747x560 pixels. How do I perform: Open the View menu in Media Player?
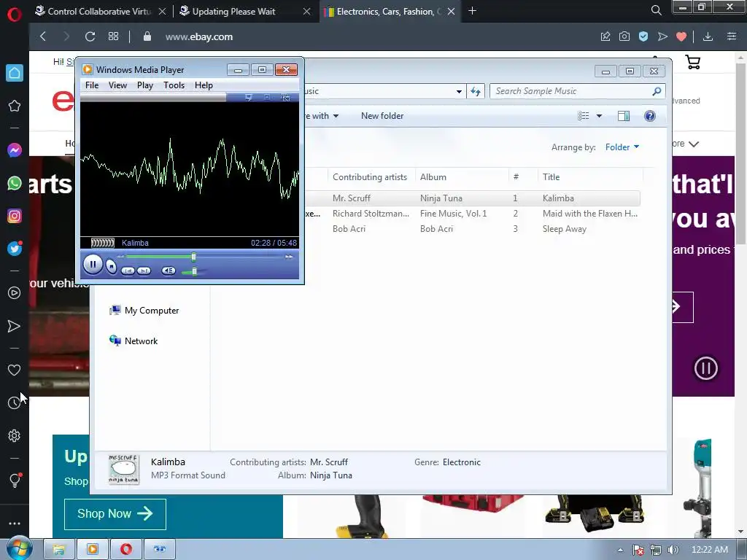pyautogui.click(x=117, y=85)
